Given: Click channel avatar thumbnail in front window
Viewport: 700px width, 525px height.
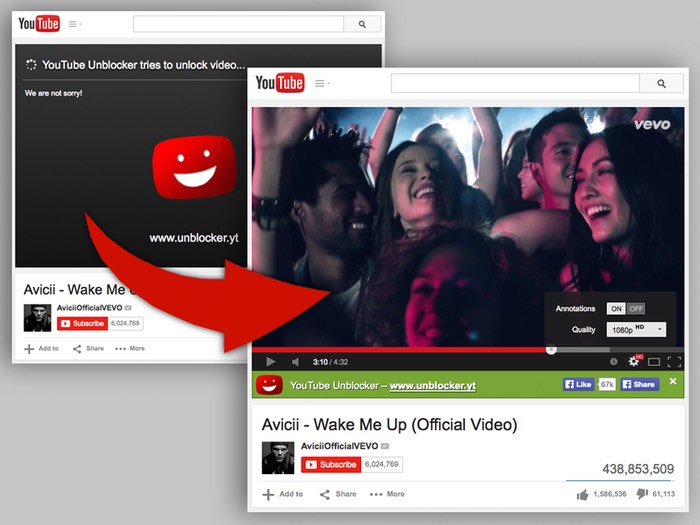Looking at the screenshot, I should tap(278, 458).
